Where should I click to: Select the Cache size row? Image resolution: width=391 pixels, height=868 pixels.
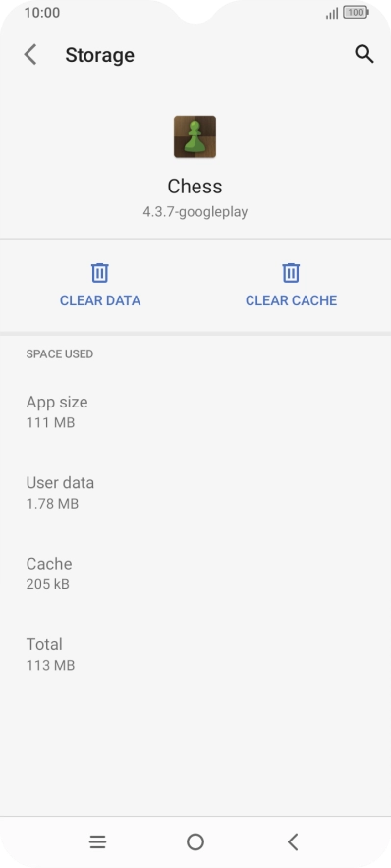[x=195, y=573]
